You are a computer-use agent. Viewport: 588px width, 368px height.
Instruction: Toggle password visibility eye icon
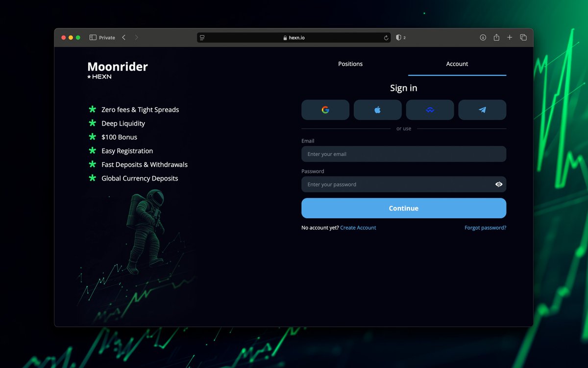pyautogui.click(x=499, y=184)
